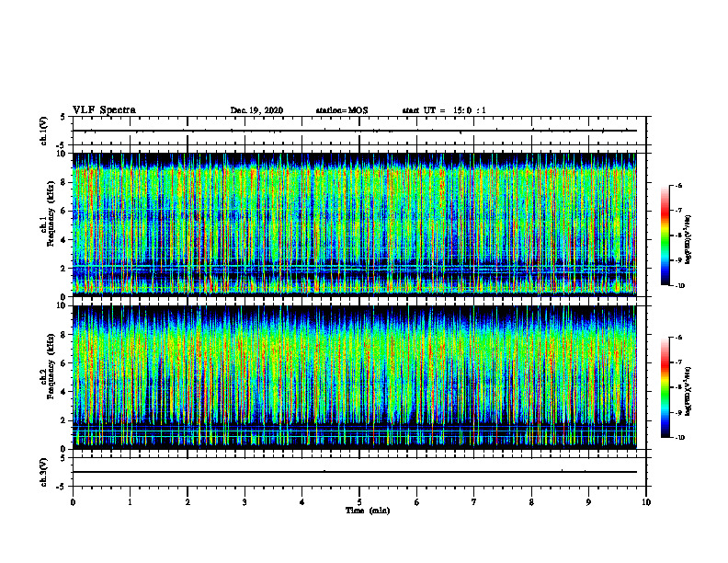This screenshot has height=563, width=728.
Task: Click time-axis tick label "1" at bottom
Action: (130, 502)
